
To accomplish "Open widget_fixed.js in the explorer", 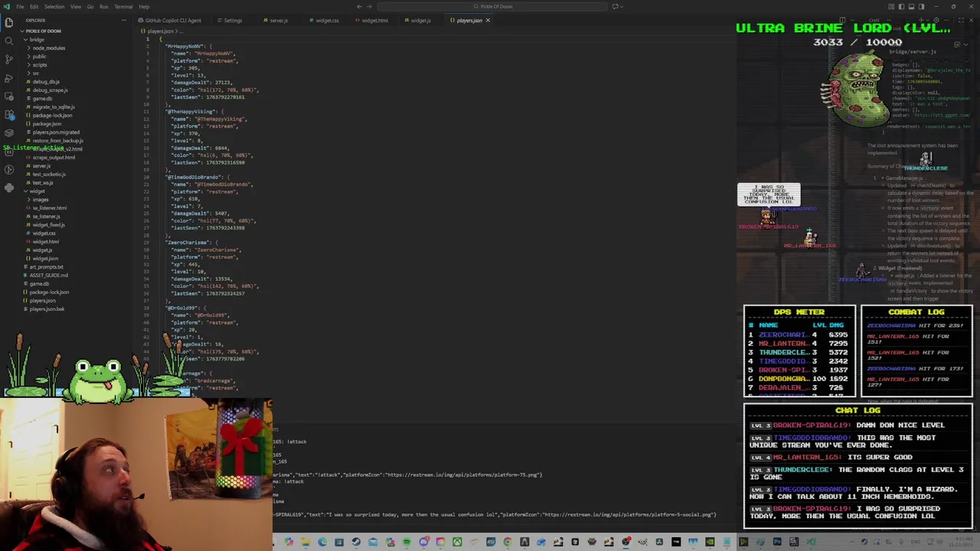I will [49, 224].
